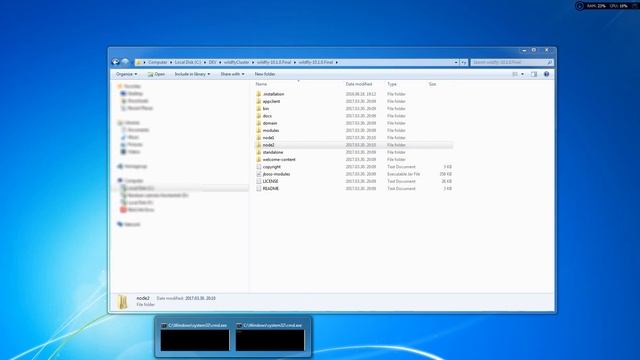Select Videos under Libraries
This screenshot has width=640, height=360.
[134, 152]
